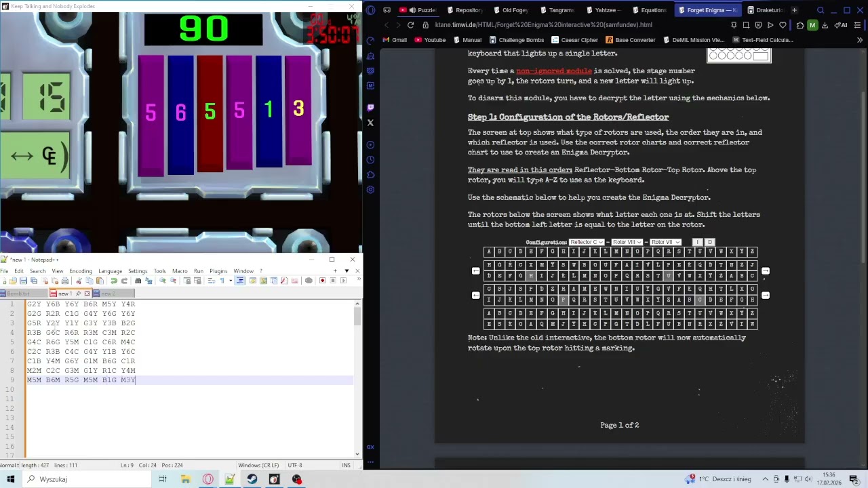Click the Cut scissors icon in Notepad++
Image resolution: width=868 pixels, height=488 pixels.
pyautogui.click(x=79, y=281)
